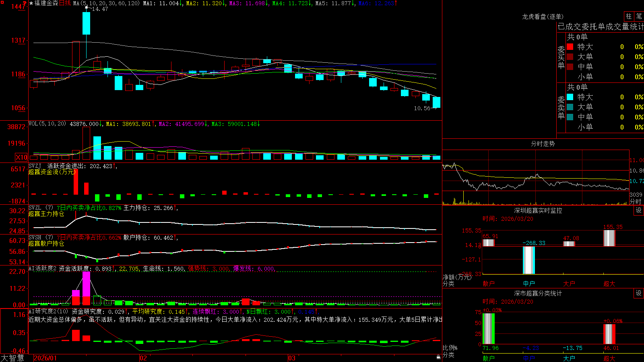The width and height of the screenshot is (644, 362).
Task: Click the MA(5,10,20,30,60,120) indicator label
Action: (x=106, y=3)
